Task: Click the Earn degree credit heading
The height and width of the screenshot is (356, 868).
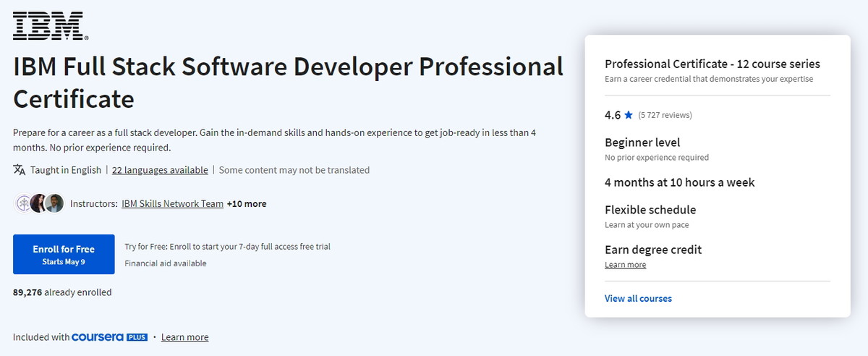Action: tap(653, 250)
